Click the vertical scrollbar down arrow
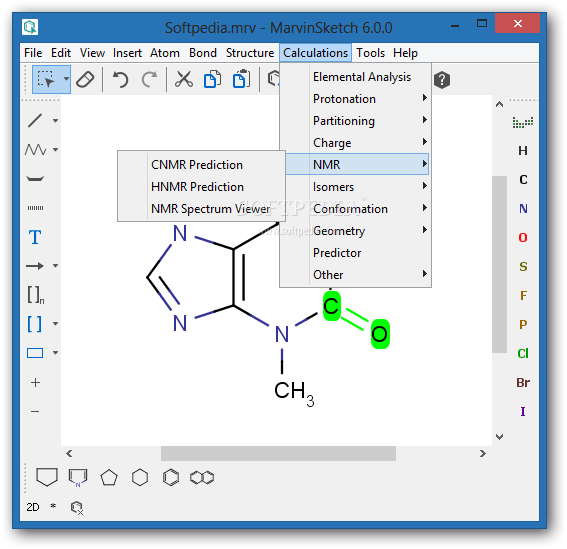 [x=499, y=437]
